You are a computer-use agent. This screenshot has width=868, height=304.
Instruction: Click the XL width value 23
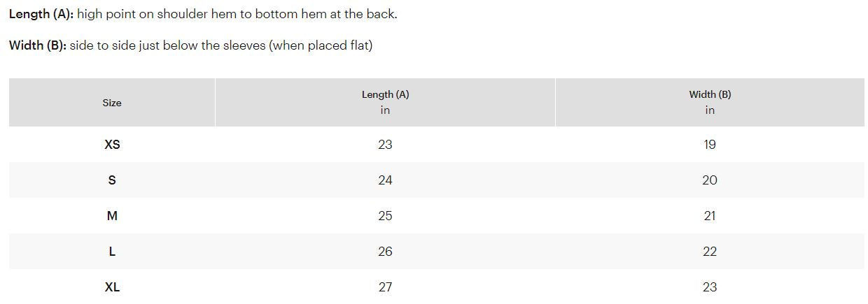click(x=710, y=287)
